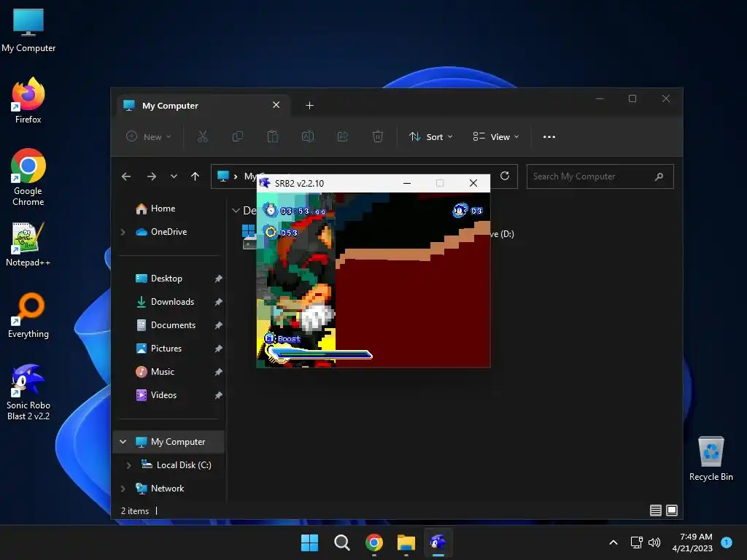Open the Google Chrome desktop shortcut

(x=28, y=177)
